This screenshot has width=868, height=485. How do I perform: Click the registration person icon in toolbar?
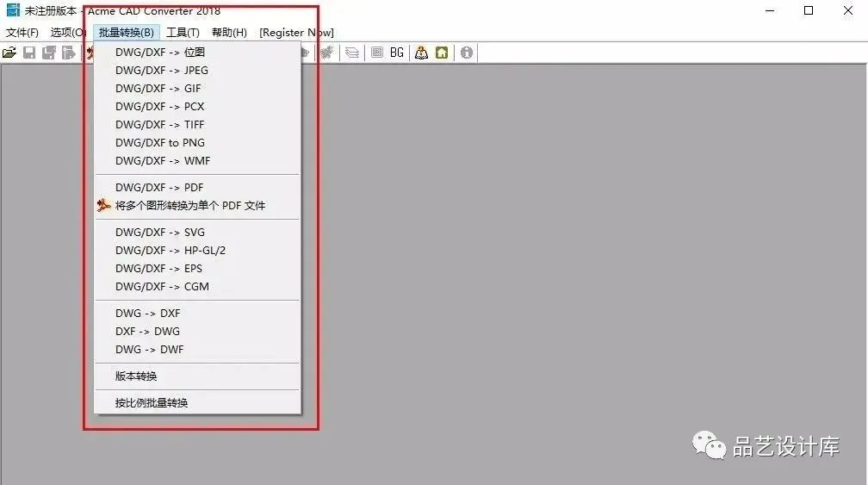point(421,53)
